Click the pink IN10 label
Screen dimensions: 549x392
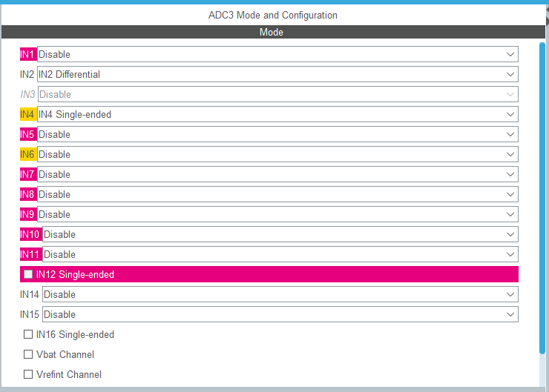click(x=31, y=234)
